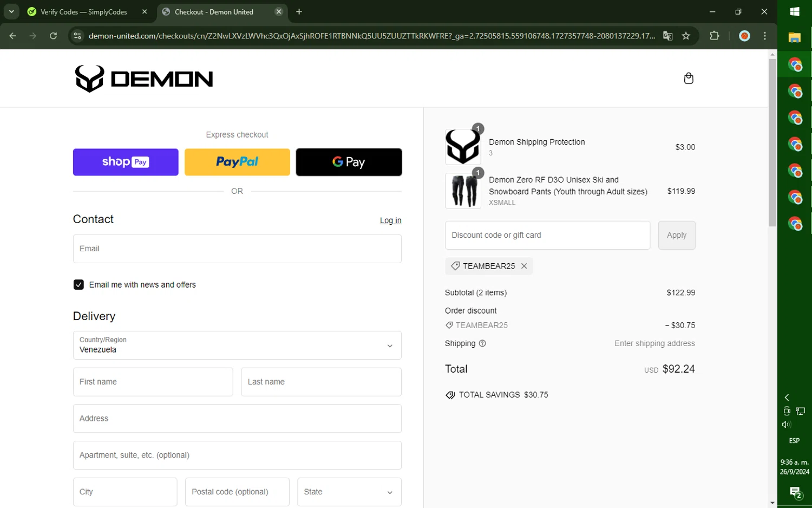Pay with PayPal button
The height and width of the screenshot is (508, 812).
pyautogui.click(x=237, y=162)
